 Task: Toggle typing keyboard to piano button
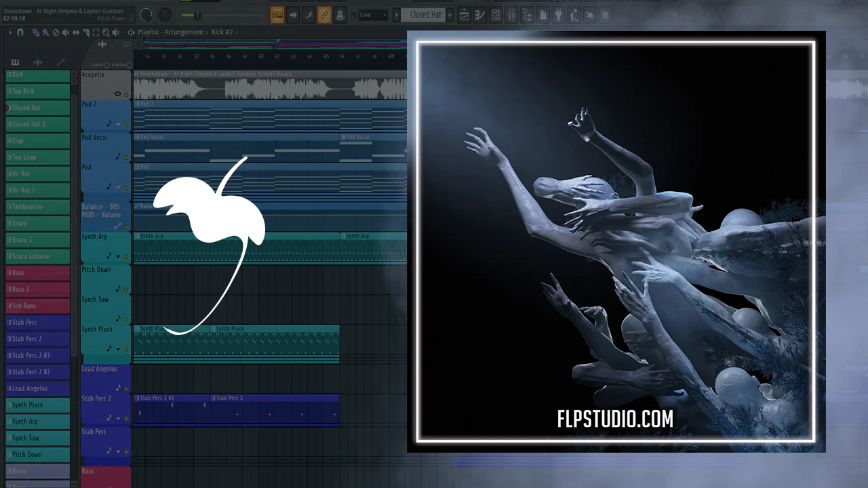pos(277,15)
